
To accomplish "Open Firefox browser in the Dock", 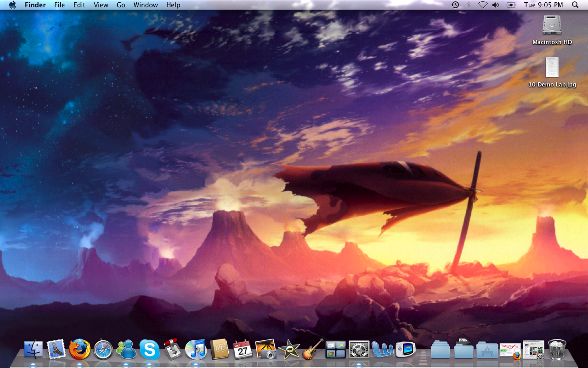I will [79, 350].
